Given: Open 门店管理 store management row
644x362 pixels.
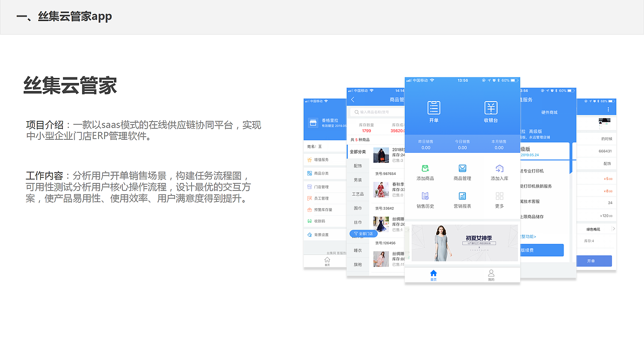Looking at the screenshot, I should 325,187.
